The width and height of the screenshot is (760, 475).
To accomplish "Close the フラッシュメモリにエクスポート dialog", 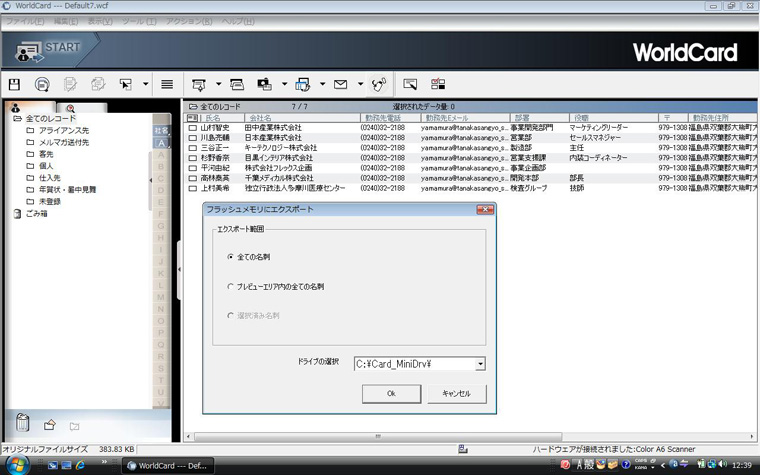I will (x=485, y=209).
